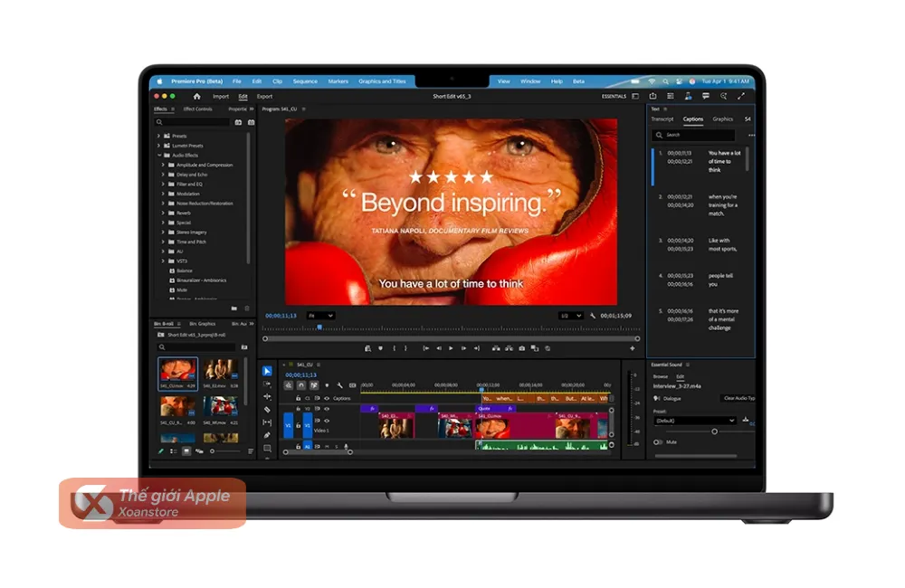Screen dimensions: 905x588
Task: Toggle lock on Captions track
Action: click(x=298, y=398)
